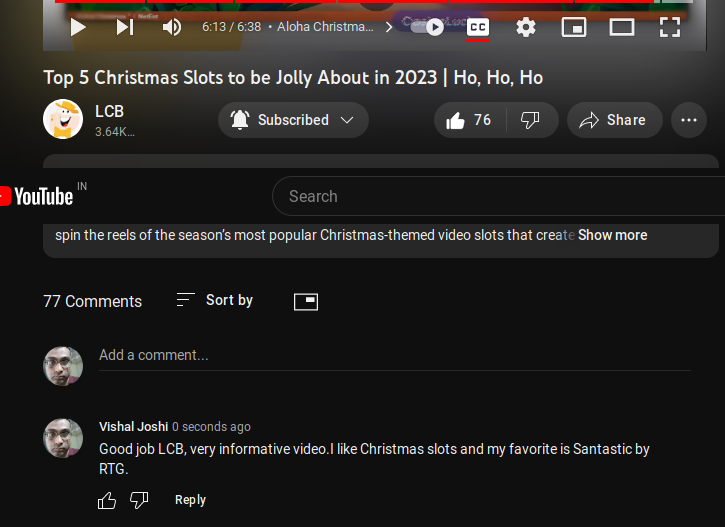
Task: Reply to Vishal Joshi's comment
Action: click(190, 500)
